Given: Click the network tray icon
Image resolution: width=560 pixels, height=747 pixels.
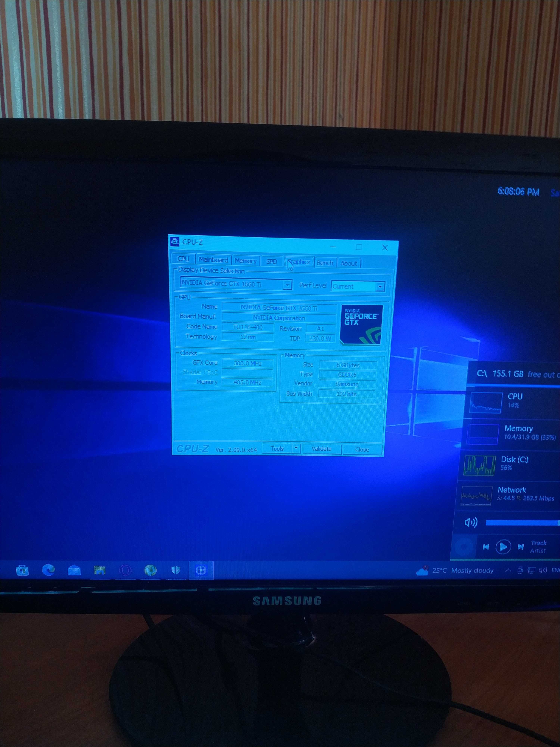Looking at the screenshot, I should tap(531, 571).
